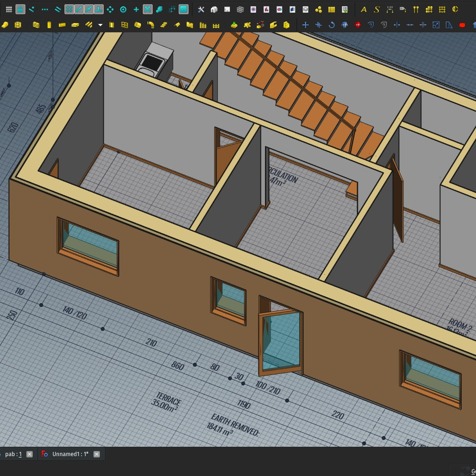Select the ShapeString S tool
This screenshot has width=476, height=476.
coord(377,10)
